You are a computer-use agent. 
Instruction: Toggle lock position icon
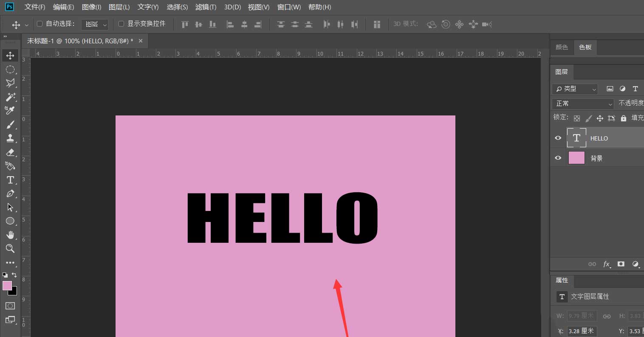click(x=600, y=118)
